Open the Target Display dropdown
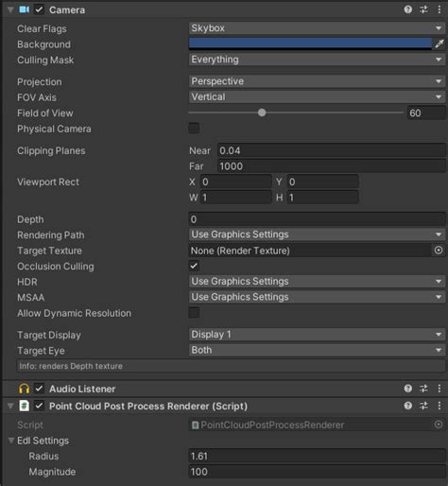 point(317,335)
